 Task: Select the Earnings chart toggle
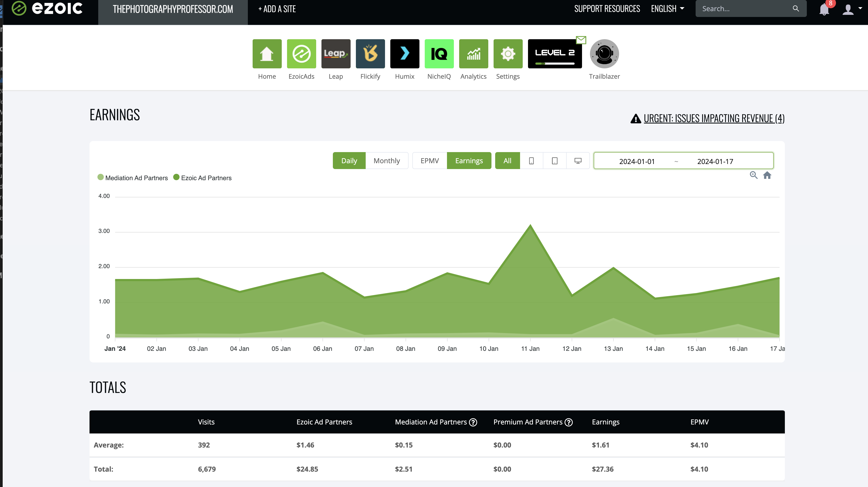pyautogui.click(x=469, y=161)
